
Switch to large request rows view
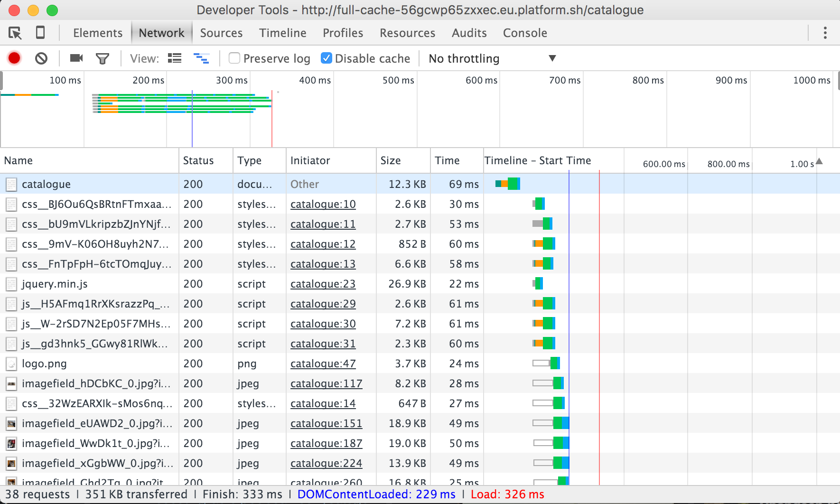click(175, 58)
